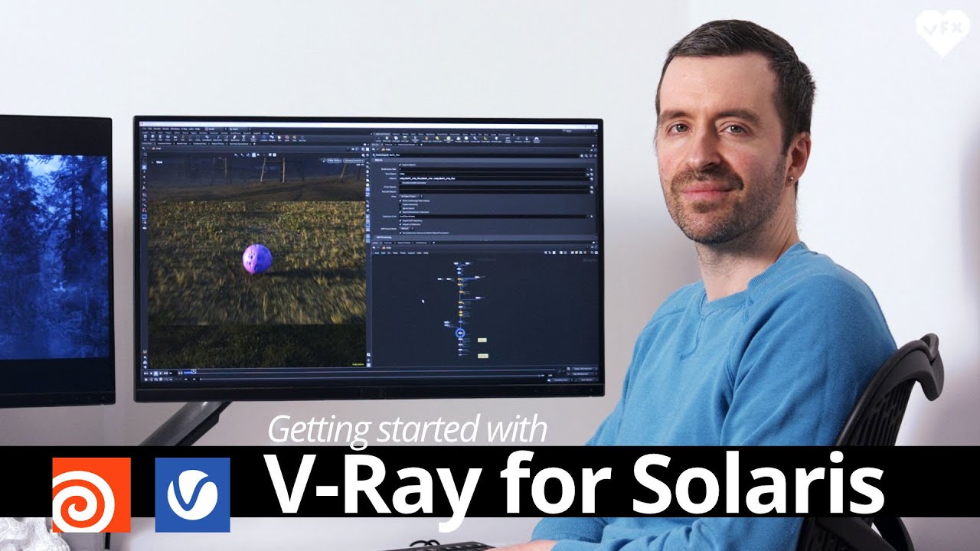Viewport: 980px width, 551px height.
Task: Toggle the checkbox just below the Objects path field
Action: point(400,183)
